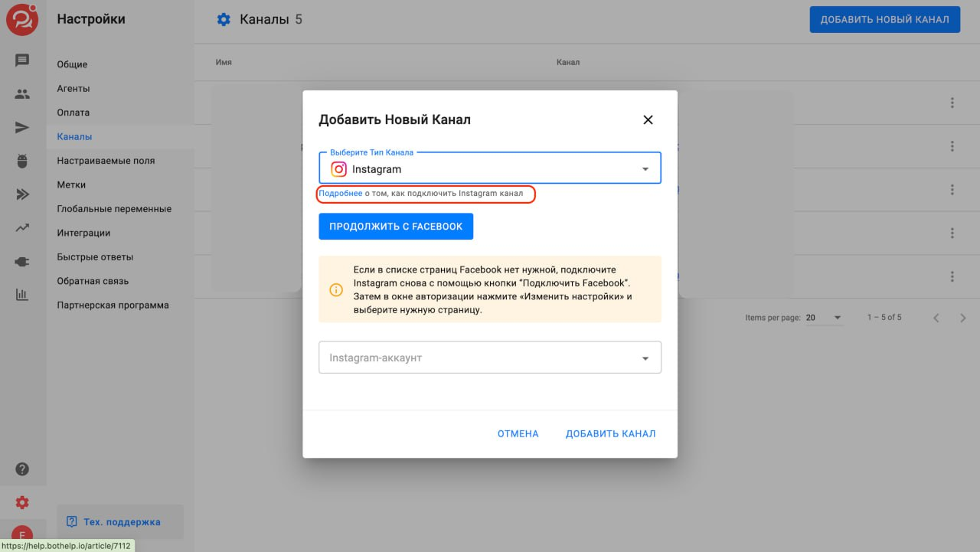
Task: Open the bots icon in sidebar
Action: point(22,161)
